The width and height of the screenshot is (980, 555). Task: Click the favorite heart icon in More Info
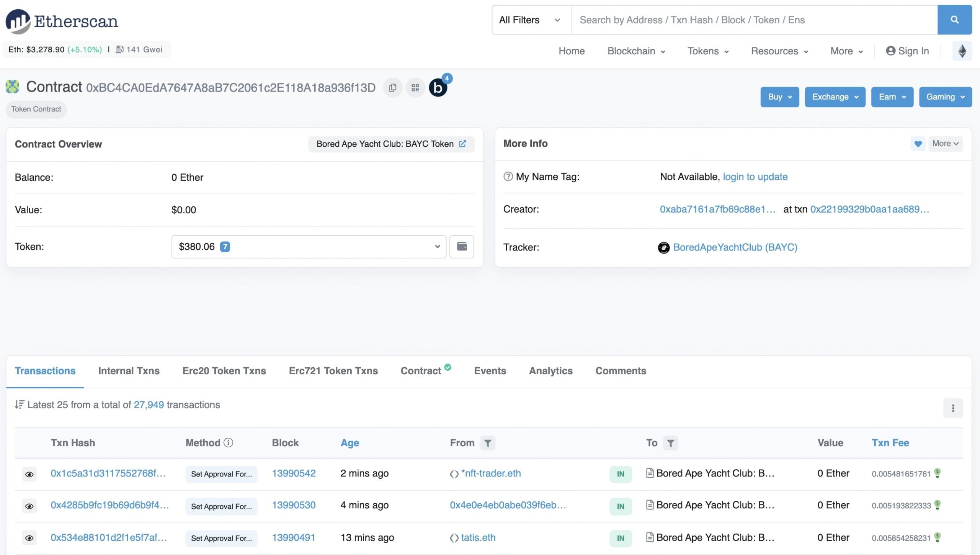coord(917,144)
